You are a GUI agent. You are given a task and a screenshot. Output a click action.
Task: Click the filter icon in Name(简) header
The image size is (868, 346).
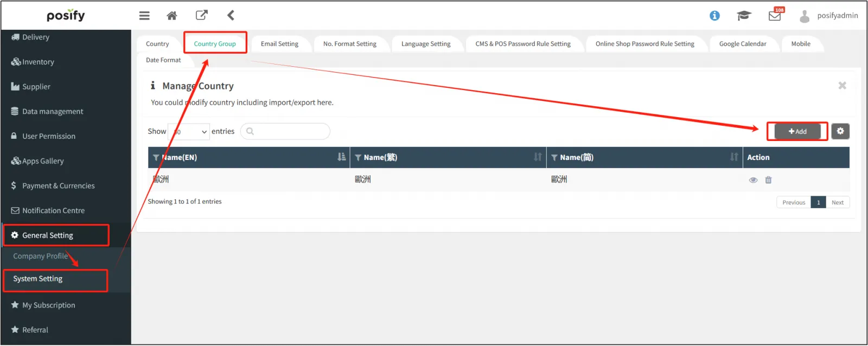click(x=554, y=158)
